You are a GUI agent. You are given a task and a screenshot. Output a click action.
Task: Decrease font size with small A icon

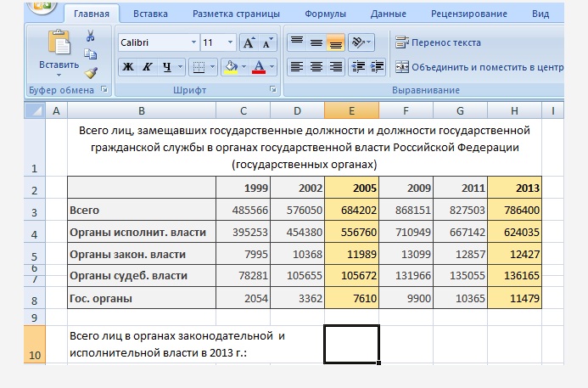pyautogui.click(x=267, y=42)
